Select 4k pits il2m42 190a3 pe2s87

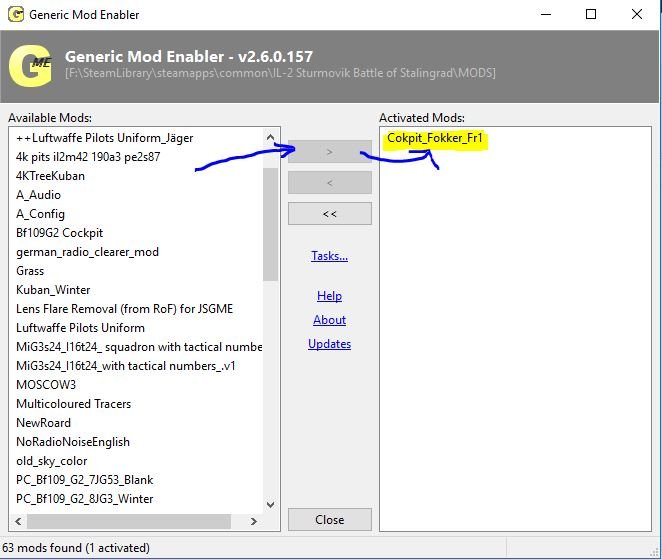[x=88, y=157]
